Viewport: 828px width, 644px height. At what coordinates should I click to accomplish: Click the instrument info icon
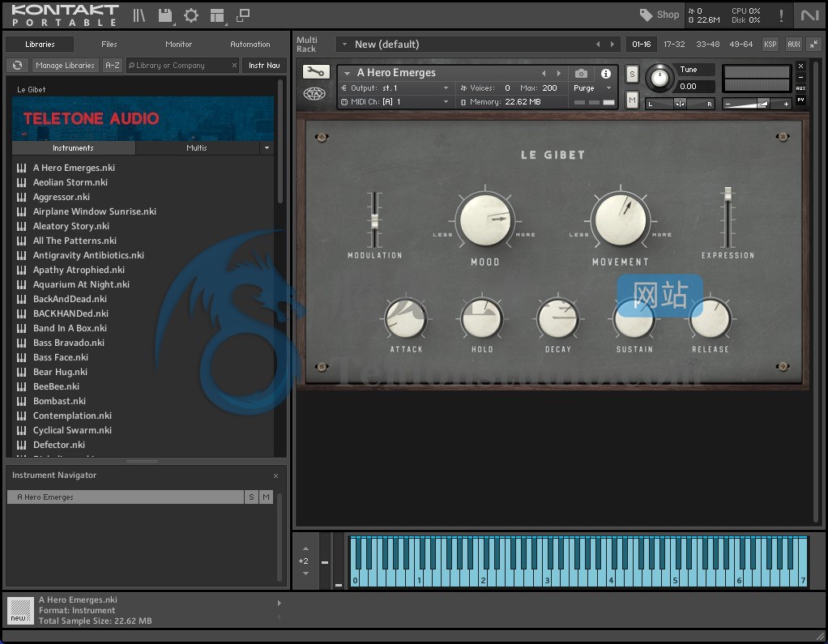pyautogui.click(x=606, y=74)
